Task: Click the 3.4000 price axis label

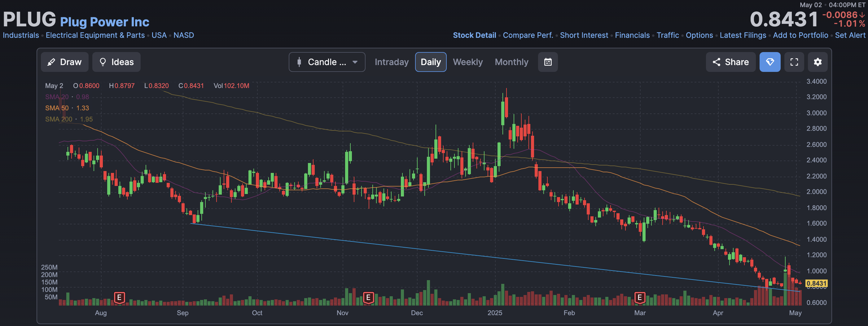Action: point(817,81)
